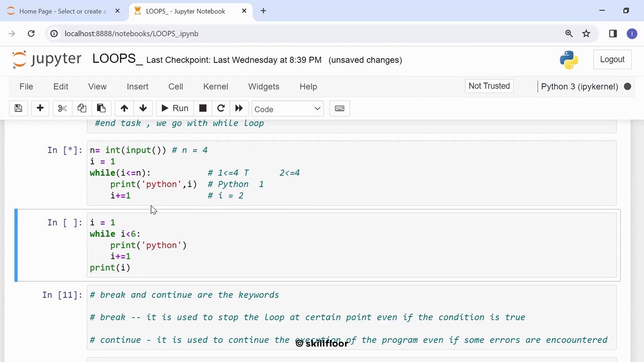The image size is (644, 362).
Task: Interrupt the kernel with the stop icon
Action: 203,109
